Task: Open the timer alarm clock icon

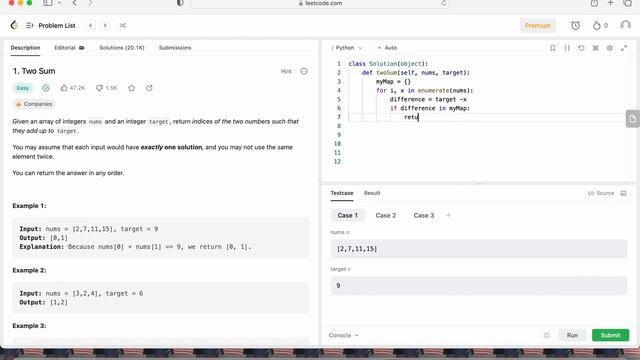Action: 575,25
